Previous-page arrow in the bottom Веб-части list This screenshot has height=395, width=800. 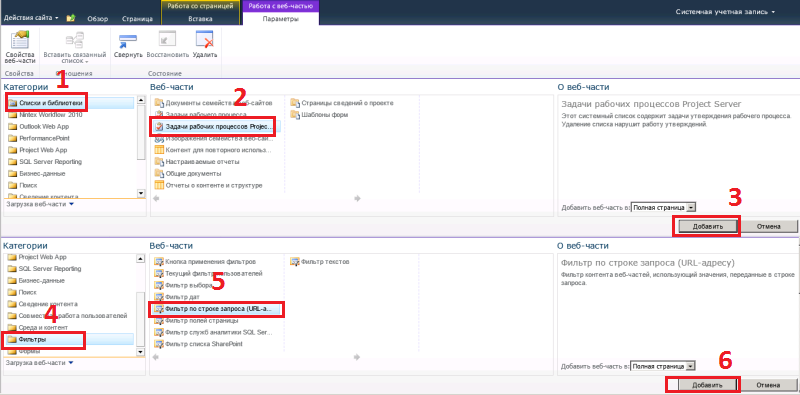[x=156, y=357]
